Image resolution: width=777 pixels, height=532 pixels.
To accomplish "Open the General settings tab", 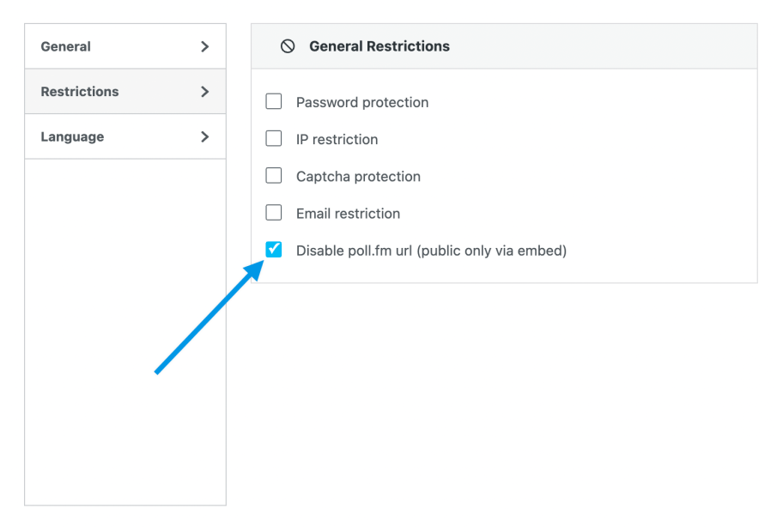I will (66, 46).
